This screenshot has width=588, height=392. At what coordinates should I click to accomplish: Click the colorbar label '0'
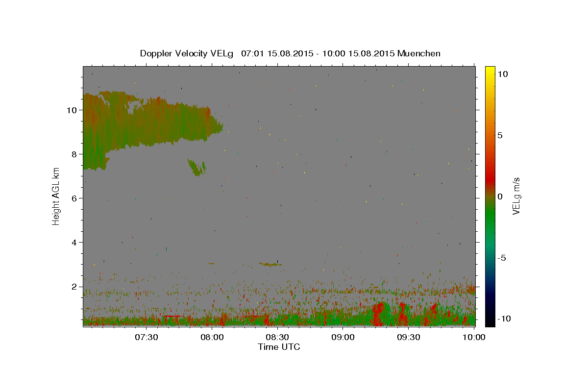(x=500, y=196)
